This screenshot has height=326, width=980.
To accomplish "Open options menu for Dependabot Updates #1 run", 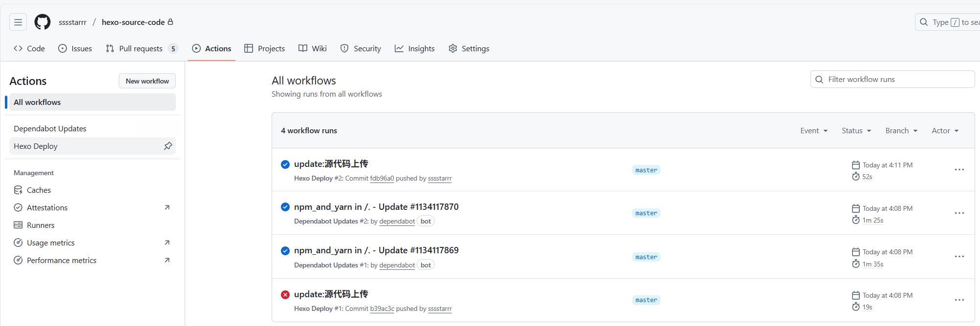I will [959, 257].
